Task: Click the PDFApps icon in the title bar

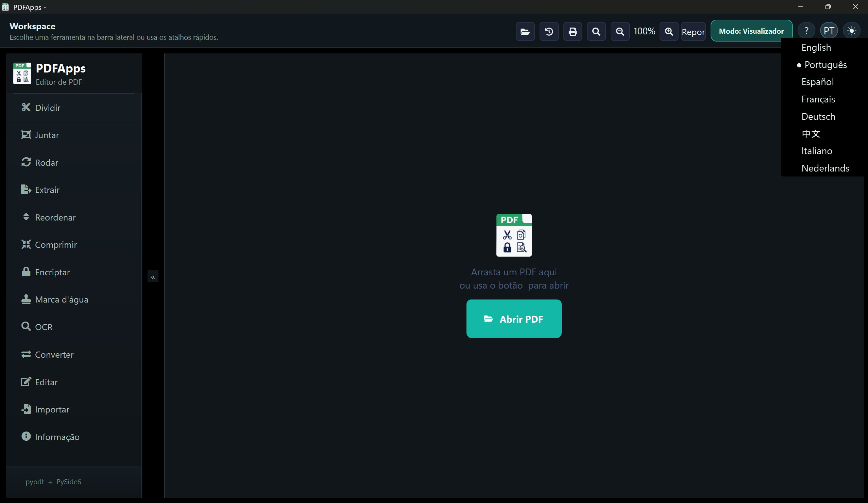Action: tap(5, 7)
